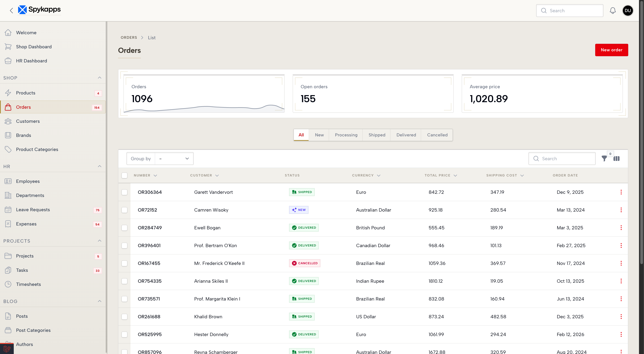Go to ORDERS breadcrumb link
This screenshot has height=354, width=644.
click(x=129, y=38)
